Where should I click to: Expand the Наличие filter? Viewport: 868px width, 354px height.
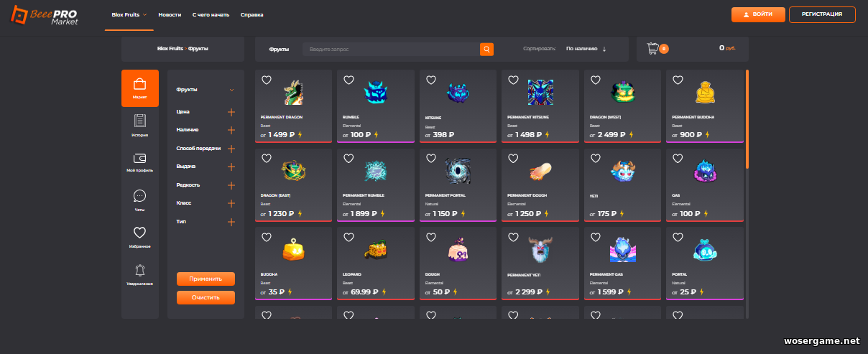tap(231, 130)
